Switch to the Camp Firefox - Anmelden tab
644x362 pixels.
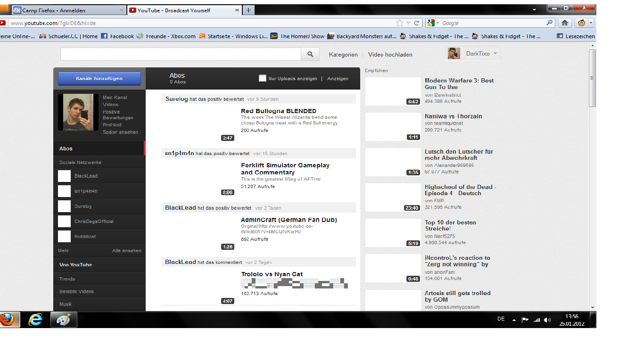[68, 10]
